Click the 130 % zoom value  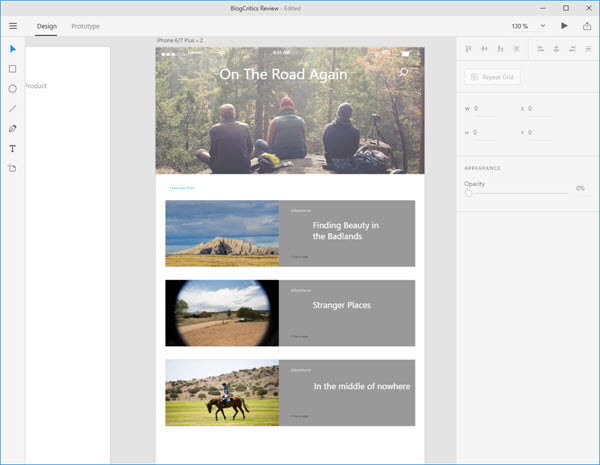click(x=520, y=26)
